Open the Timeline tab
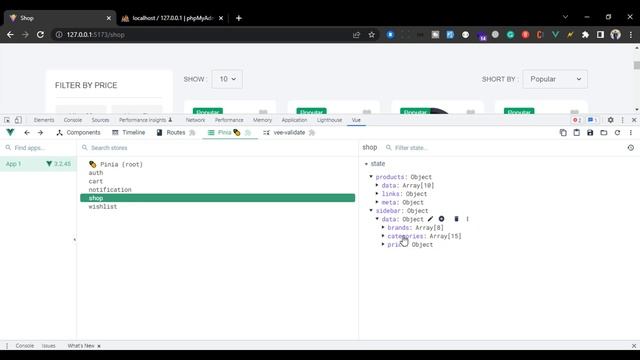Screen dimensions: 640x360 coord(129,133)
